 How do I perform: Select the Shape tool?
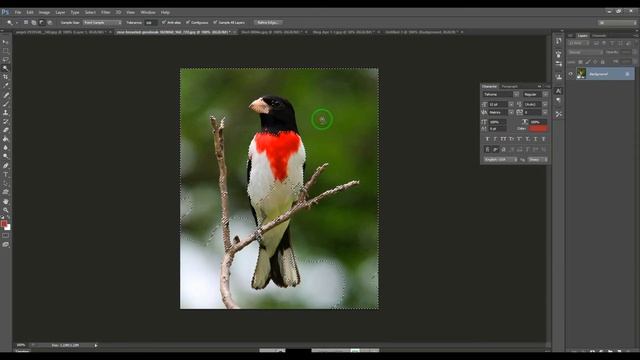(5, 192)
